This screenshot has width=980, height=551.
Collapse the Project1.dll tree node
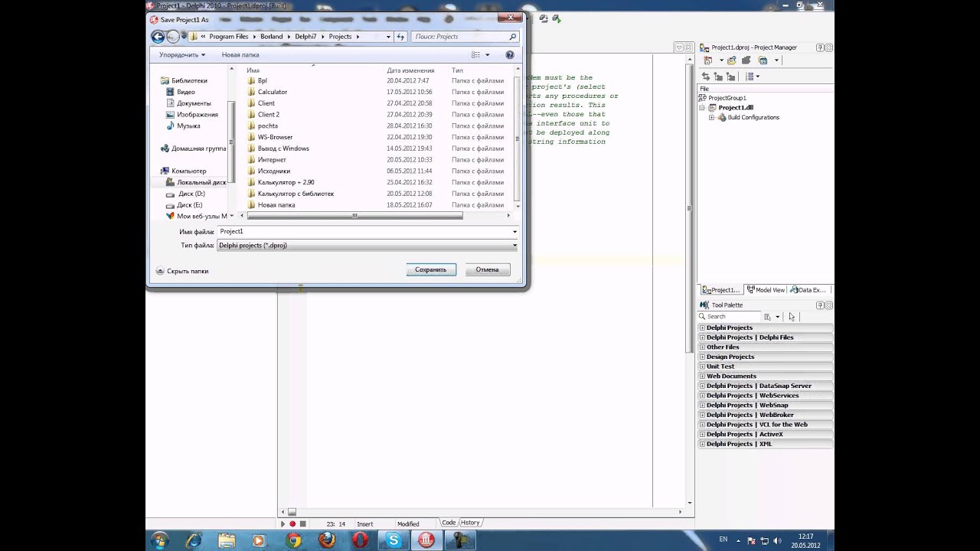pyautogui.click(x=702, y=108)
